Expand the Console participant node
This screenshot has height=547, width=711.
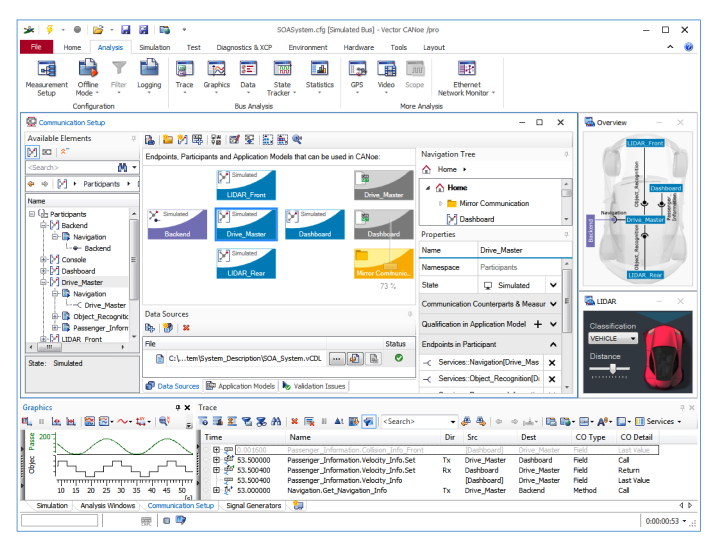[x=44, y=260]
